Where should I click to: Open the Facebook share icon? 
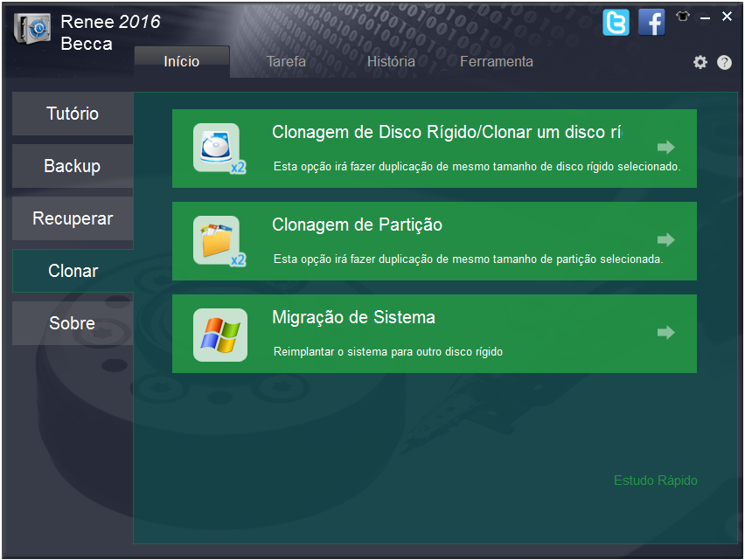651,23
